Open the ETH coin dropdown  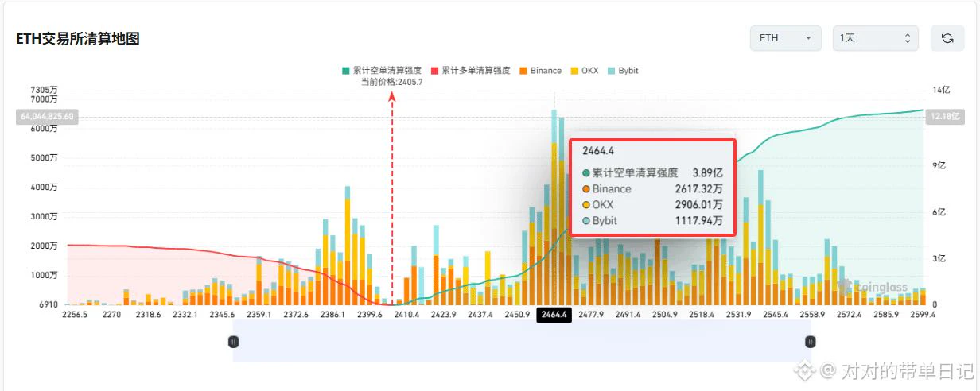tap(786, 38)
